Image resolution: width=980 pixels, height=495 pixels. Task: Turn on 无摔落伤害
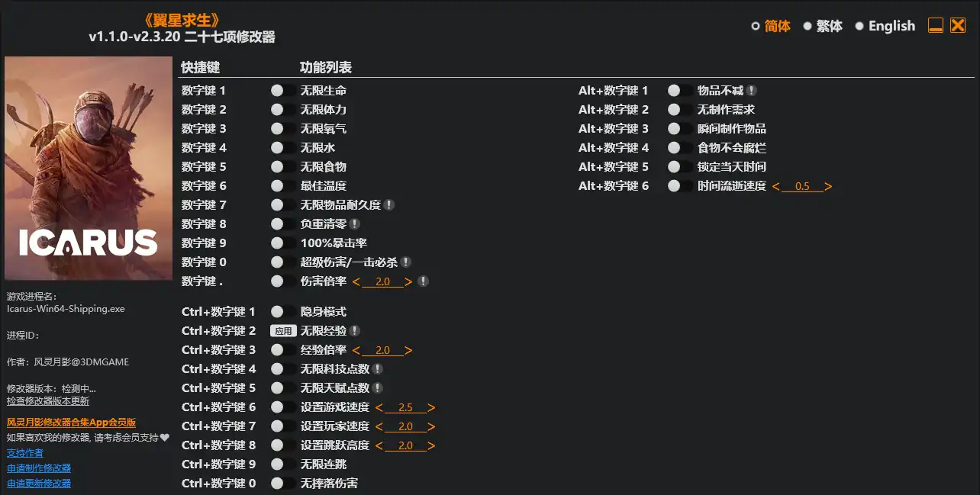click(x=277, y=483)
